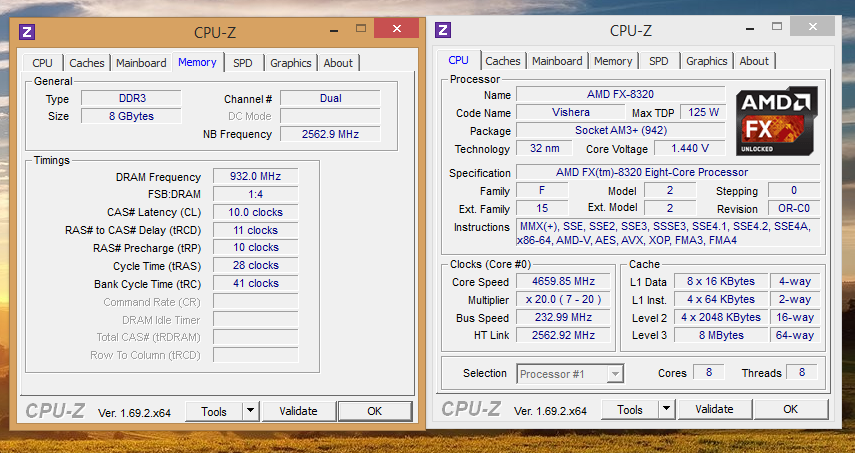Click the 8 GBytes memory size value
This screenshot has width=855, height=453.
(x=131, y=116)
